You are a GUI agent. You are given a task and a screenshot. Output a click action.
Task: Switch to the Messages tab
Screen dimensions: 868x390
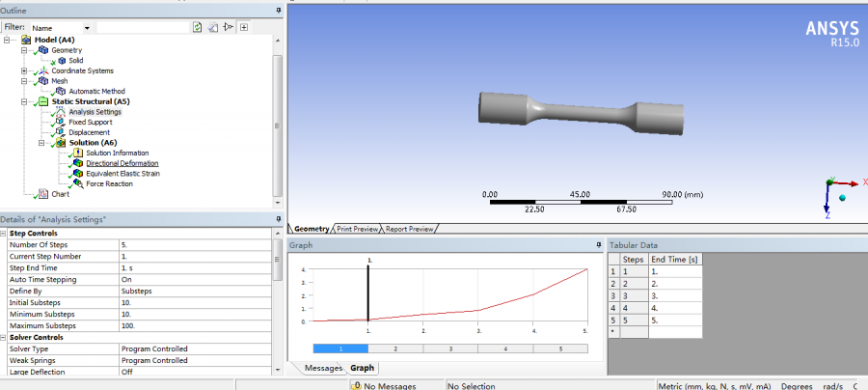323,368
